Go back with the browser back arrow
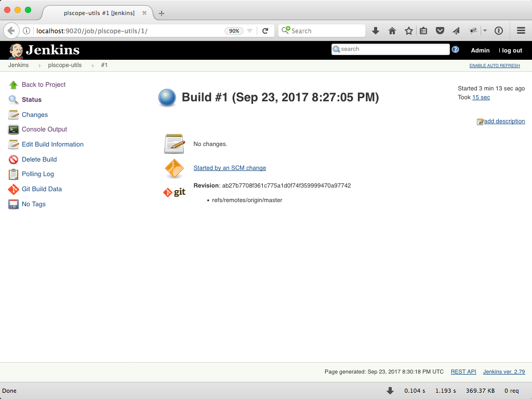Screen dimensions: 532x399 (x=11, y=31)
